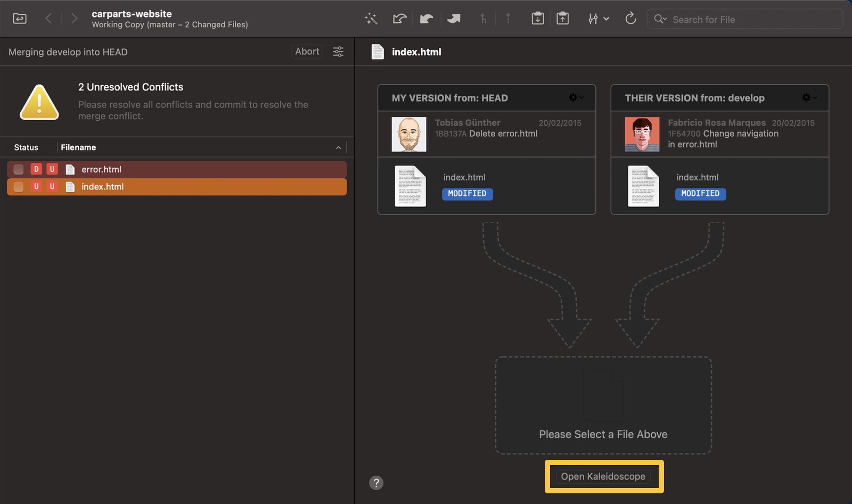
Task: Open gear menu on MY VERSION panel
Action: pyautogui.click(x=574, y=97)
